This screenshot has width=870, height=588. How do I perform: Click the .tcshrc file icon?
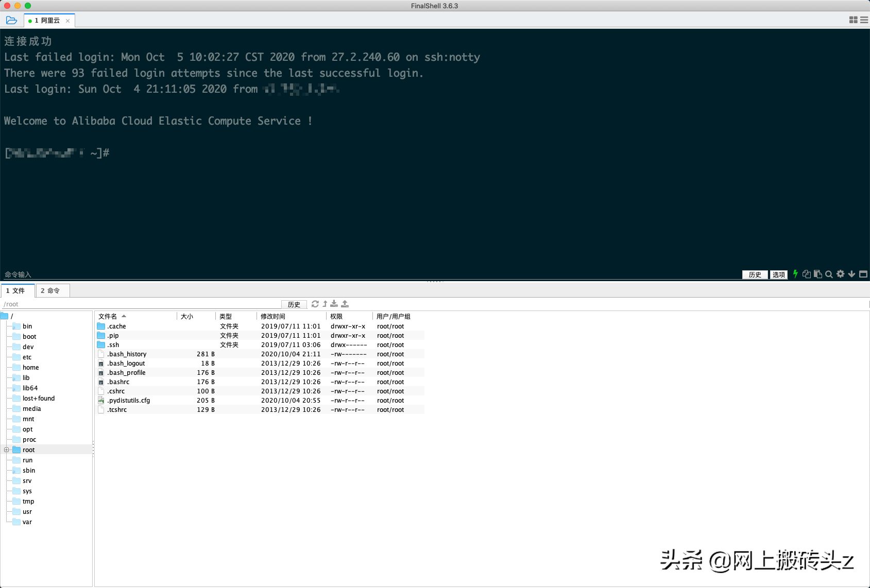point(101,409)
